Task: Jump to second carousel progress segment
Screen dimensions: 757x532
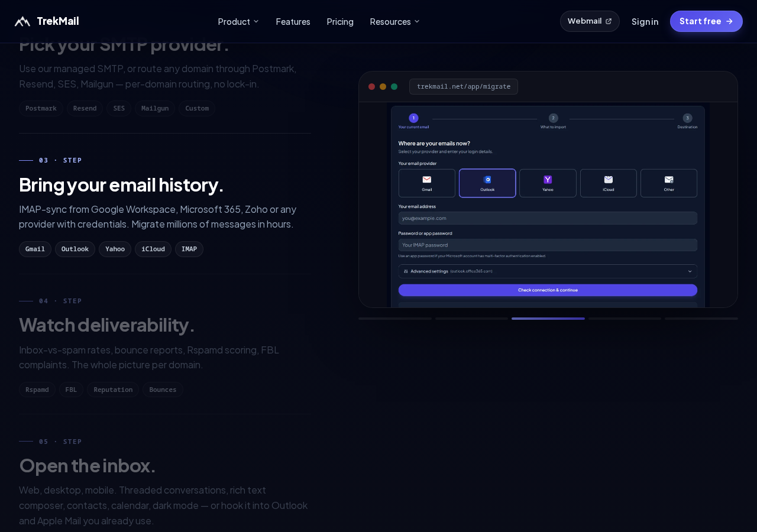Action: pyautogui.click(x=471, y=319)
